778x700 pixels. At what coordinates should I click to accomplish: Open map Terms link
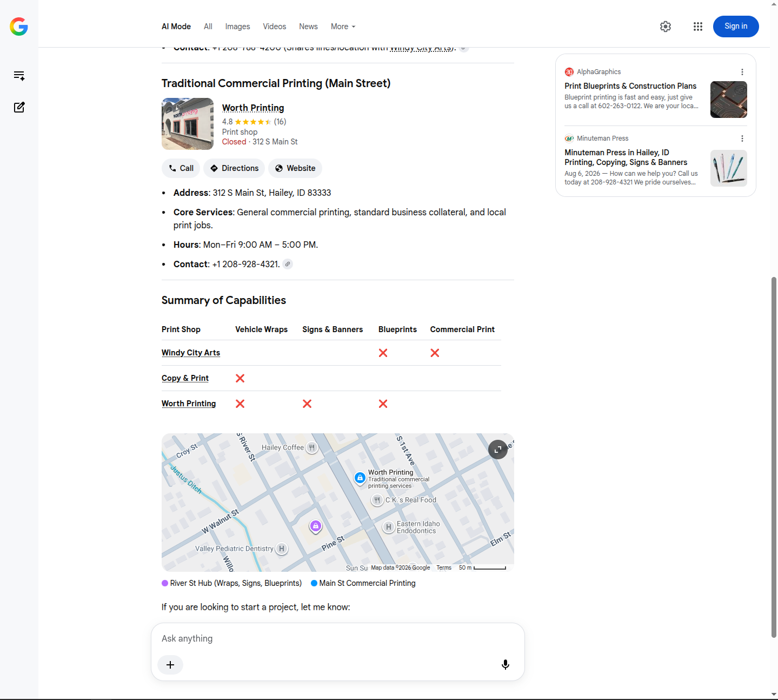[x=444, y=568]
